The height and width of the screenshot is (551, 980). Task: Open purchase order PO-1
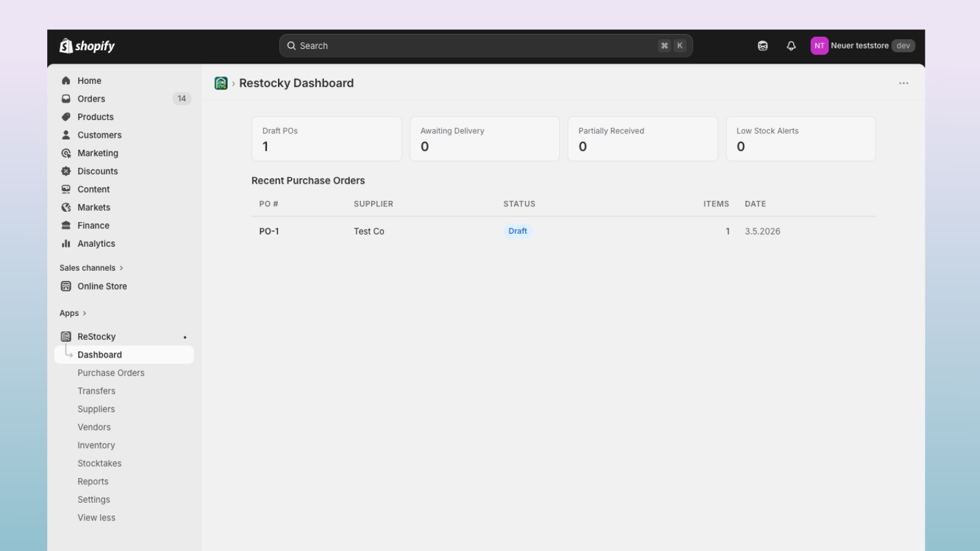pos(269,231)
